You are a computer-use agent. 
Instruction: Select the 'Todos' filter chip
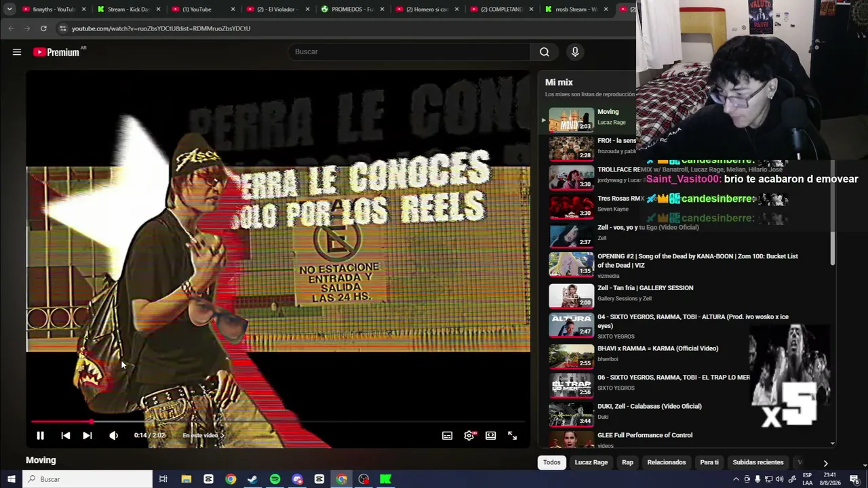(552, 462)
